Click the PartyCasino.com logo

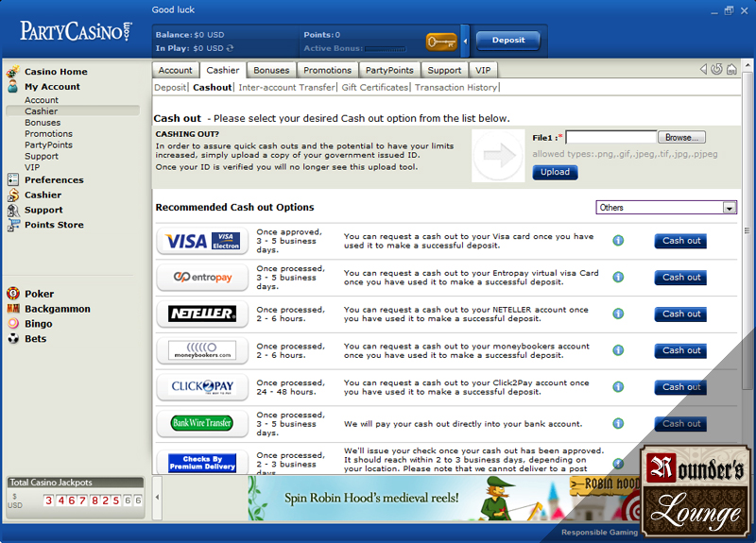(x=76, y=31)
